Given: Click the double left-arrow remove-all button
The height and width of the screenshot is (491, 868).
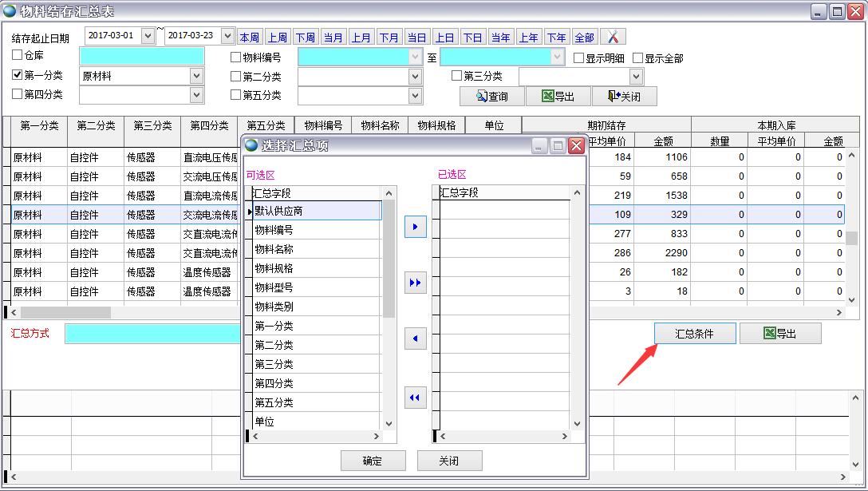Looking at the screenshot, I should pyautogui.click(x=416, y=398).
